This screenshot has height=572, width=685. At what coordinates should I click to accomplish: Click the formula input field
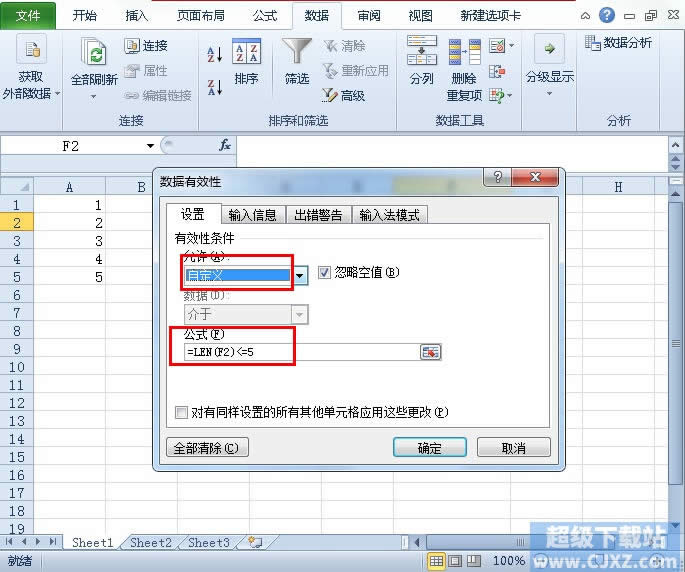click(301, 352)
